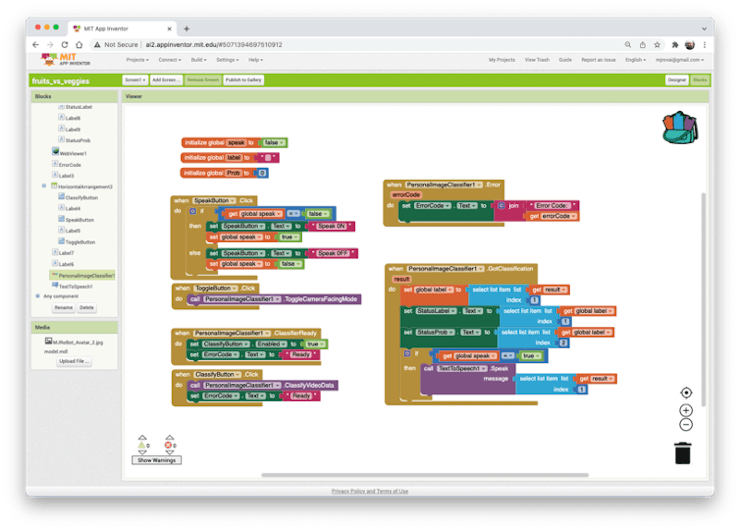Select WebViewer1 component in Blocks tree
Screen dimensions: 740x530
coord(72,153)
